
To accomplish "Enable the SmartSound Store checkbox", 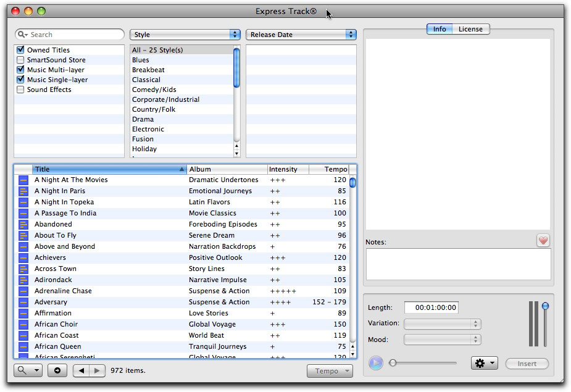I will coord(21,60).
